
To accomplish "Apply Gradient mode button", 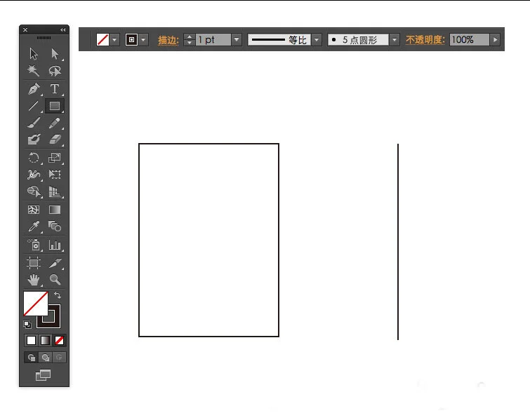I will pyautogui.click(x=45, y=340).
